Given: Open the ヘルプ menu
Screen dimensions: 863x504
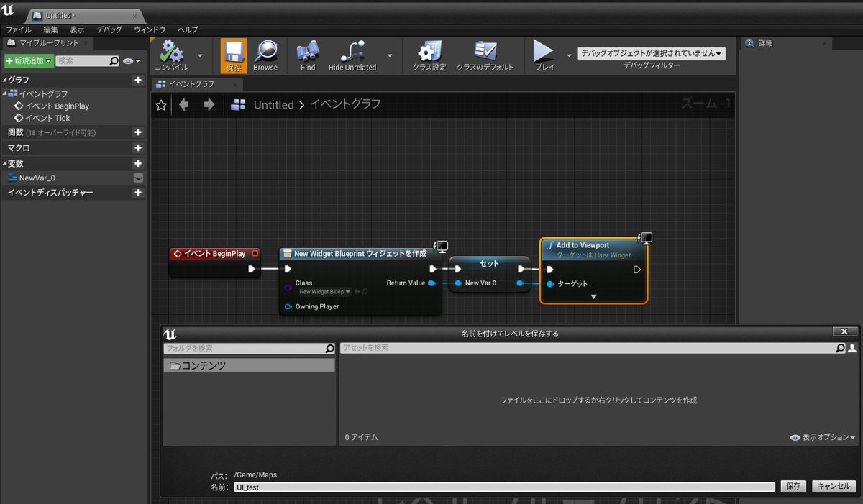Looking at the screenshot, I should (x=188, y=29).
